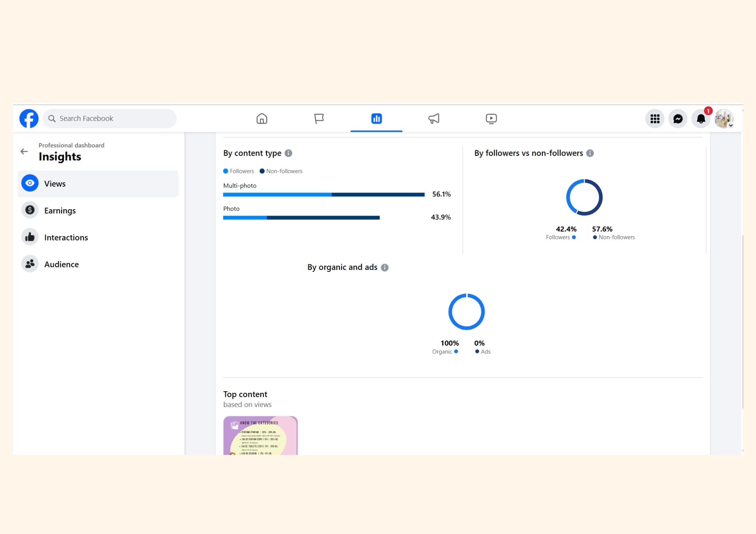Open the nine-dot menu grid
This screenshot has width=756, height=534.
tap(655, 119)
